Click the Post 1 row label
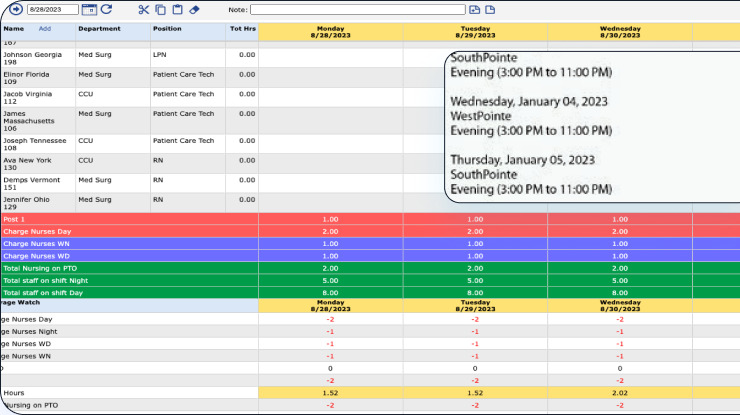The width and height of the screenshot is (740, 415). pyautogui.click(x=14, y=219)
